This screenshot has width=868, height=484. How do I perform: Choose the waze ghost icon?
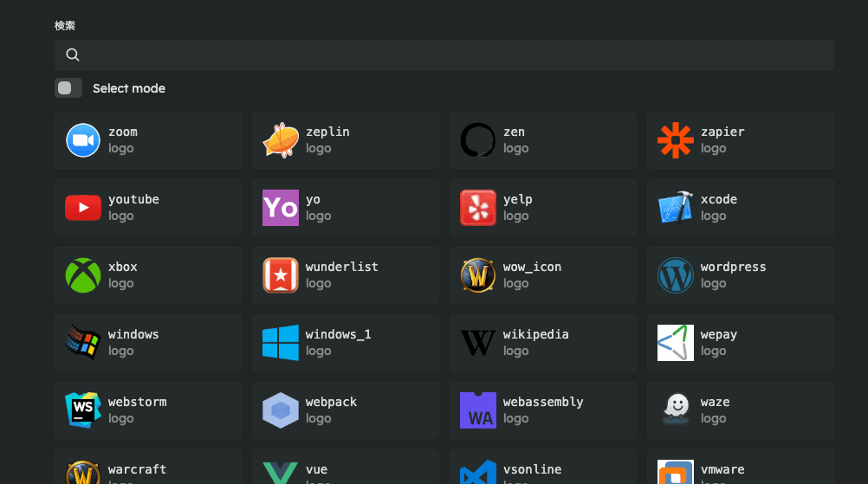[x=677, y=409]
